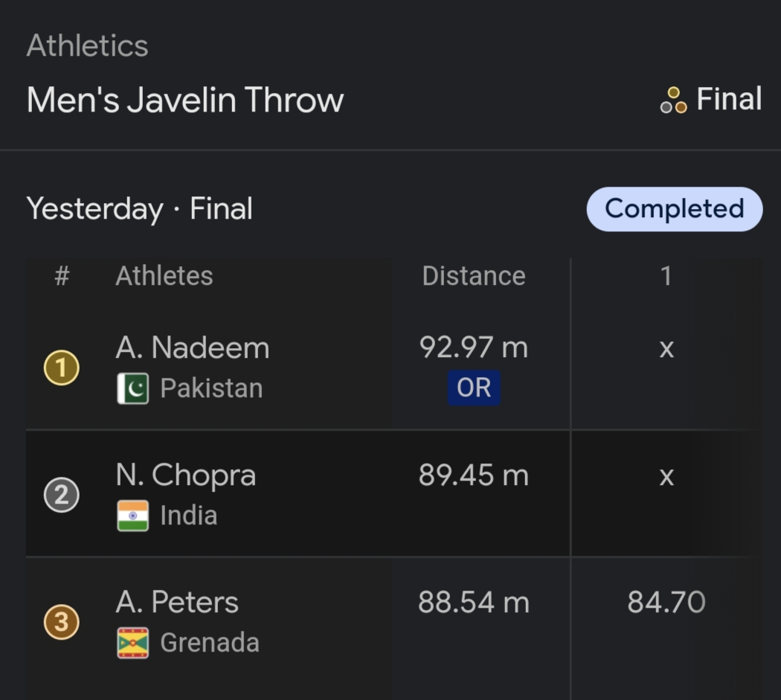Click the bronze medal rank 3 icon

(x=62, y=623)
